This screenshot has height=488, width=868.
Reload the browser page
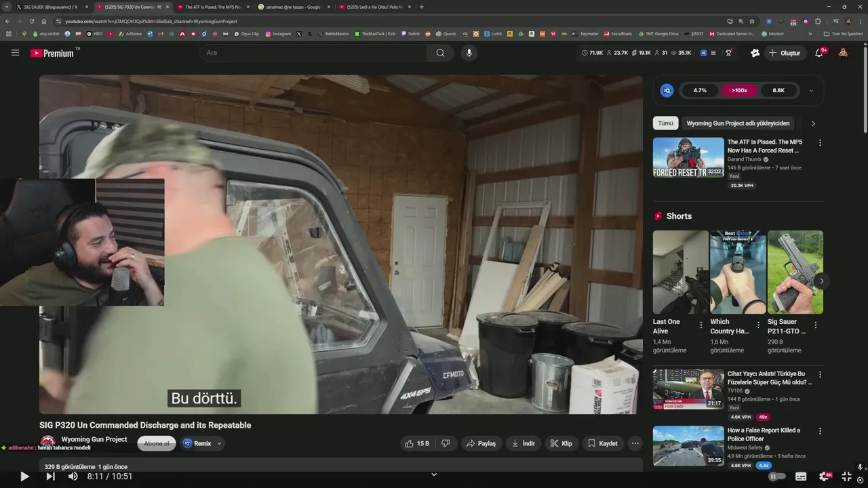31,21
